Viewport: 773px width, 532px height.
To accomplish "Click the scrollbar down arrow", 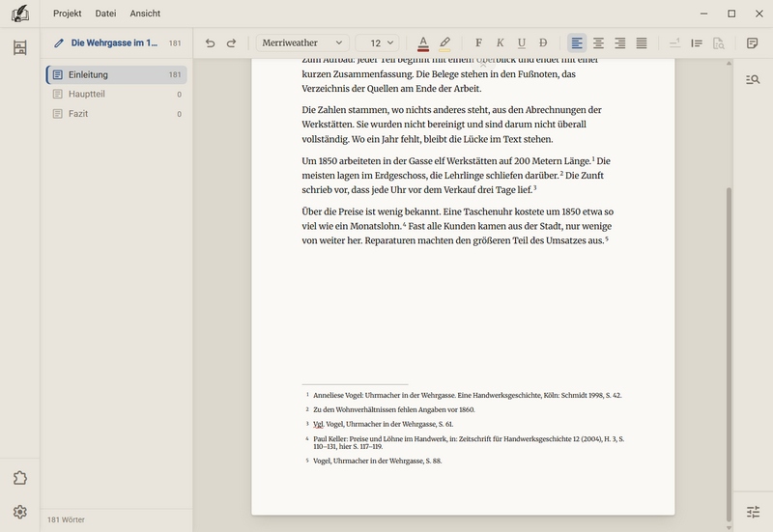I will point(729,527).
